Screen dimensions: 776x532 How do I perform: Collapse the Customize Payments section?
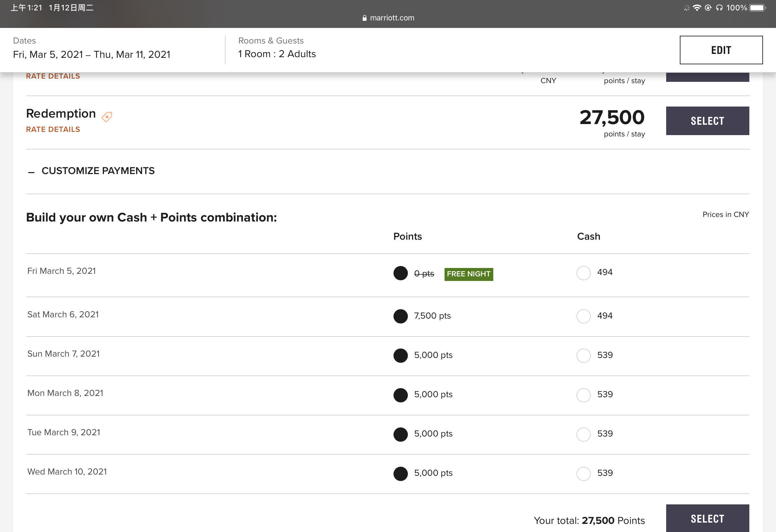coord(91,171)
